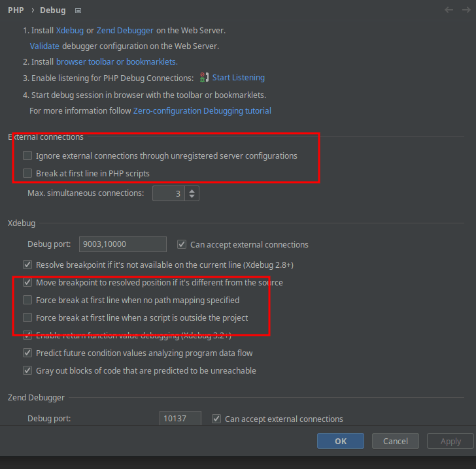Toggle Gray out unreachable code blocks checkbox
476x469 pixels.
pyautogui.click(x=27, y=370)
